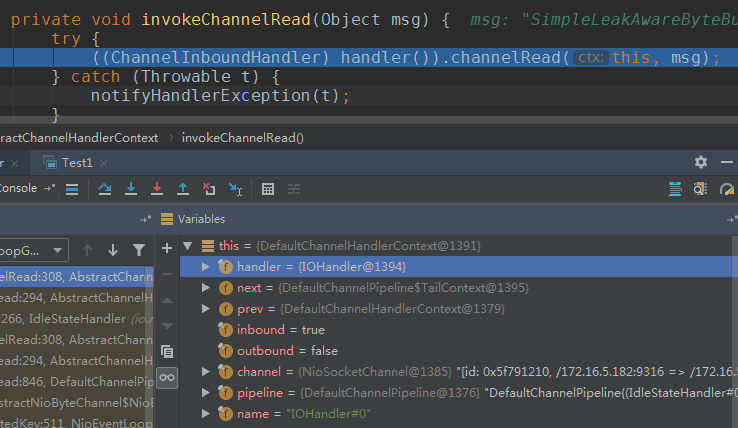Click the notifyHandlerException(t) code line
Image resolution: width=738 pixels, height=428 pixels.
(220, 96)
